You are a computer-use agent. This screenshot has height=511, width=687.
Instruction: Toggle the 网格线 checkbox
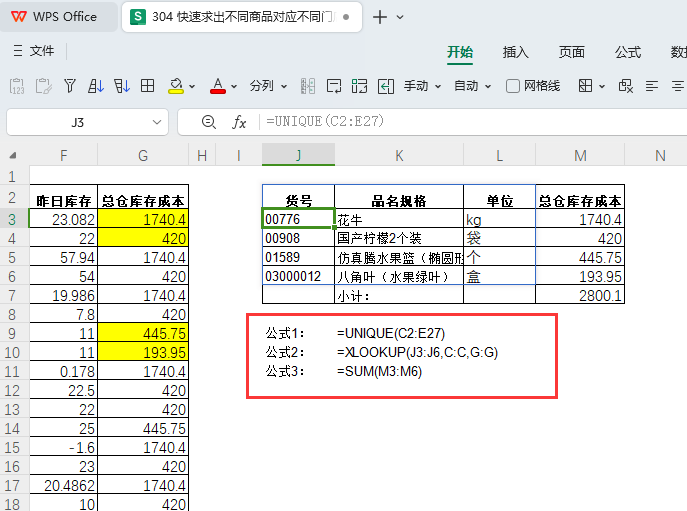click(x=513, y=86)
